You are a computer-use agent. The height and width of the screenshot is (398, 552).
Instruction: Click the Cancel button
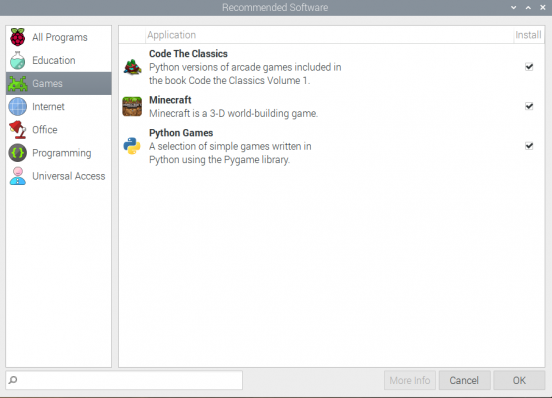(464, 380)
